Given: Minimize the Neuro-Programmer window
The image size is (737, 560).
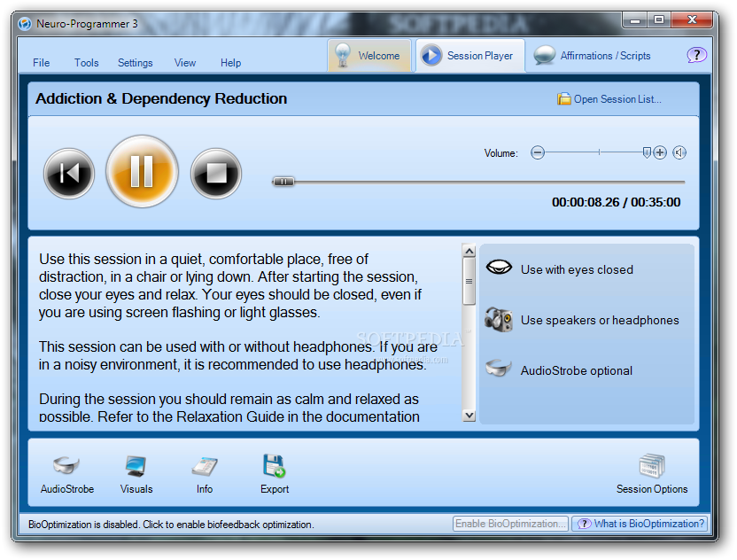Looking at the screenshot, I should tap(635, 19).
